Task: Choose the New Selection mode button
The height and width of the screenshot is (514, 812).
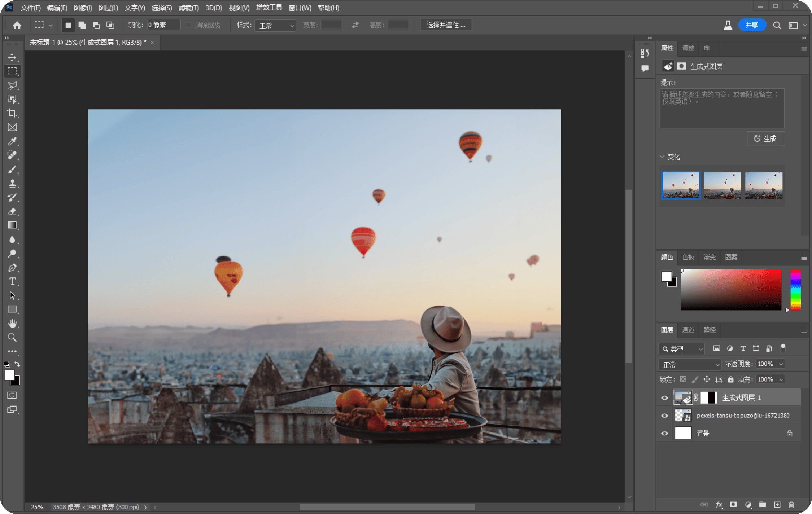Action: [68, 25]
